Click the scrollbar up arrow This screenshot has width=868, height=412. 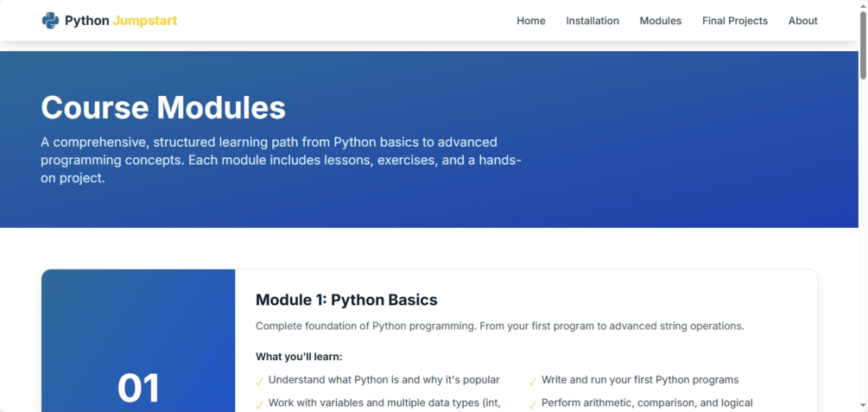(x=863, y=7)
